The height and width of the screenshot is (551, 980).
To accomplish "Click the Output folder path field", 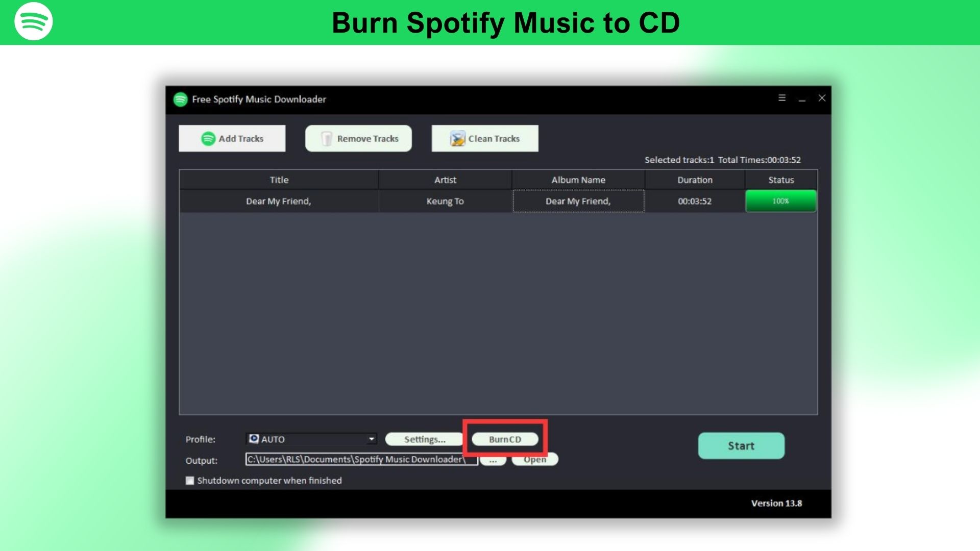I will pos(361,460).
